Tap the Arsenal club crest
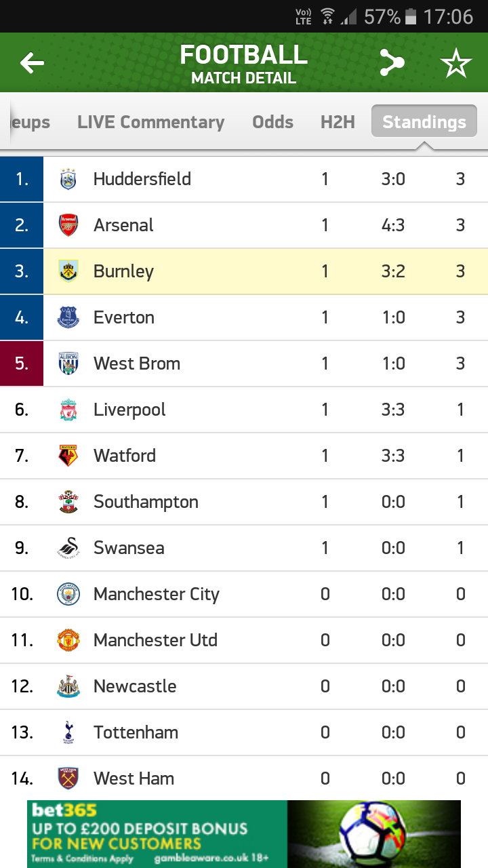 (68, 225)
